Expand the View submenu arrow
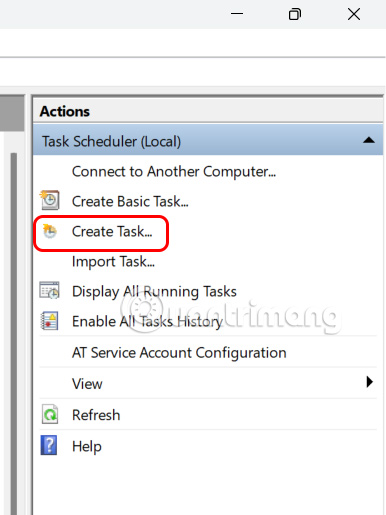Viewport: 386px width, 515px height. 369,382
